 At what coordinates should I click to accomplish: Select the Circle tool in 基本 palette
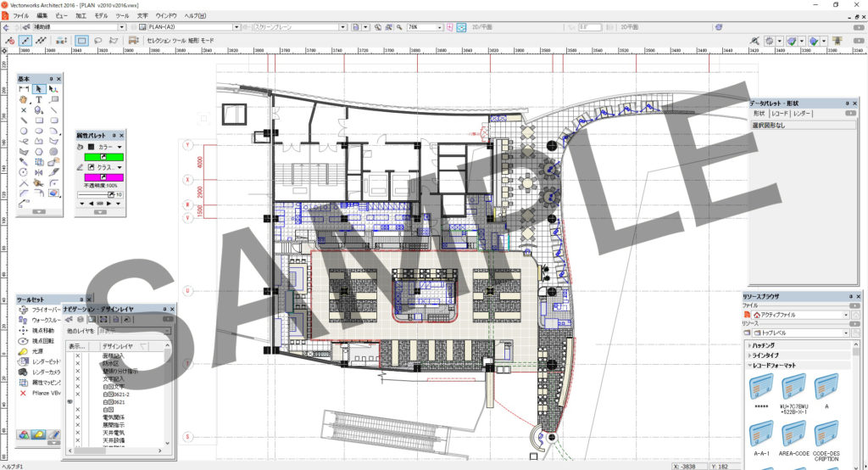(x=23, y=131)
